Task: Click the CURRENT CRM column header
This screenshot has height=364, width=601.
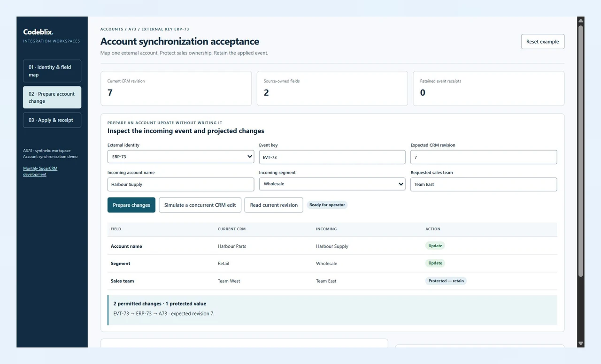Action: [231, 229]
